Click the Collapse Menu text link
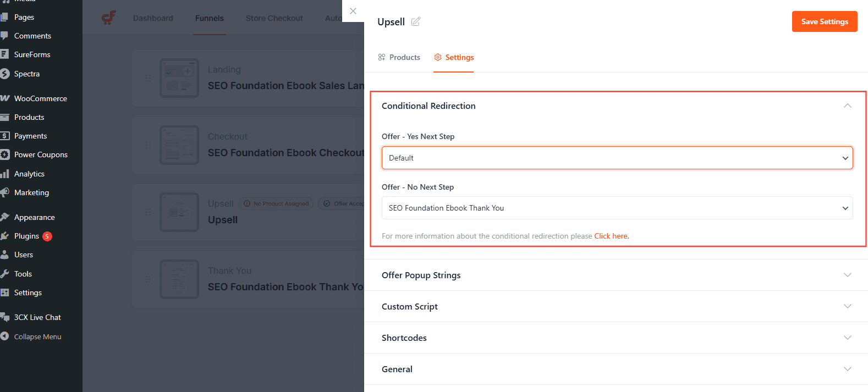The image size is (868, 392). pyautogui.click(x=38, y=336)
